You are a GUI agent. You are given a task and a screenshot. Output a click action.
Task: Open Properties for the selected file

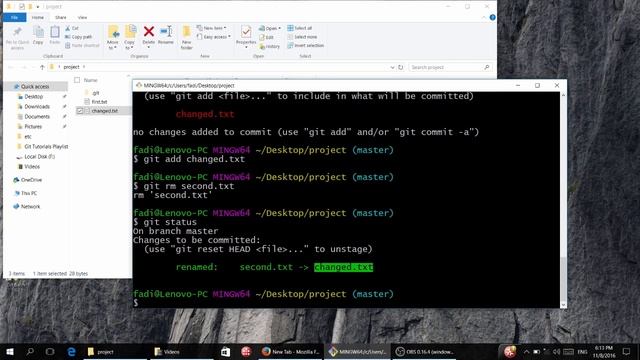point(246,37)
